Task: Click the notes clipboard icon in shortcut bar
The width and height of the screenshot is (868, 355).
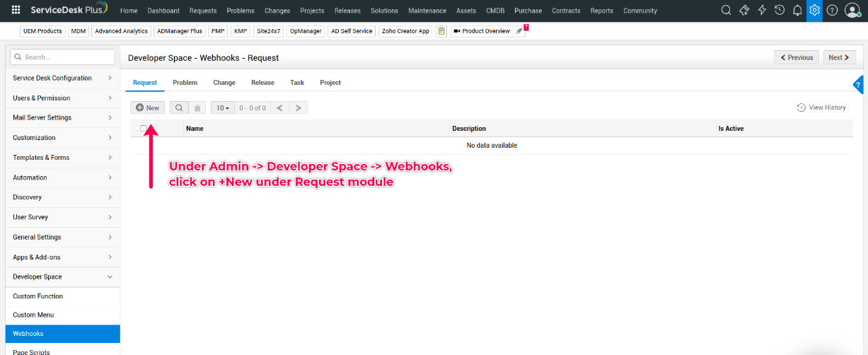Action: pos(441,31)
